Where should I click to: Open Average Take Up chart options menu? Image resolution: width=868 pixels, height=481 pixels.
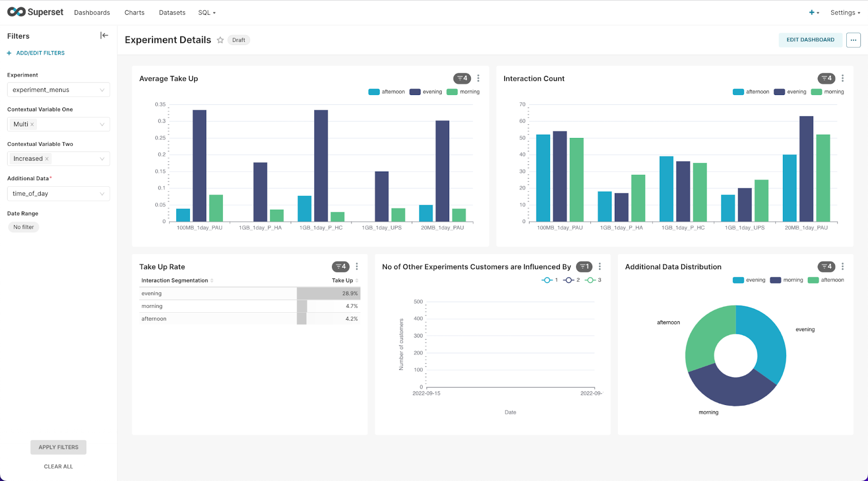pos(478,78)
